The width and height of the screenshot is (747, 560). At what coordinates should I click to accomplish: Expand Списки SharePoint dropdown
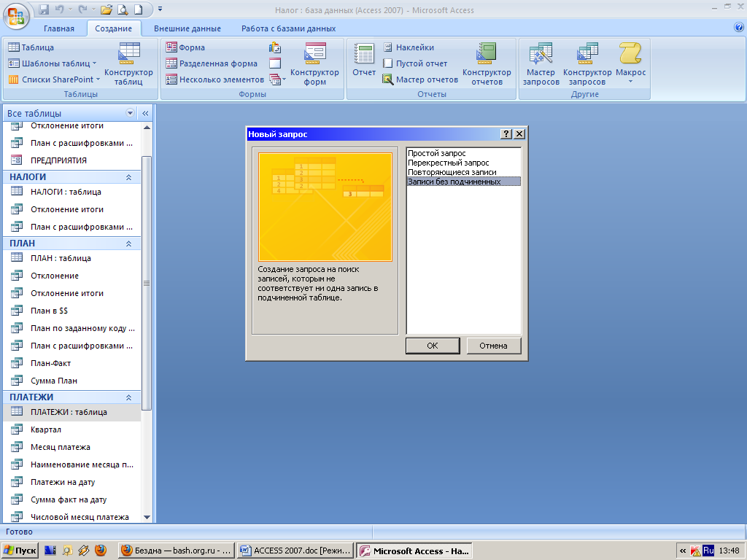[x=98, y=79]
